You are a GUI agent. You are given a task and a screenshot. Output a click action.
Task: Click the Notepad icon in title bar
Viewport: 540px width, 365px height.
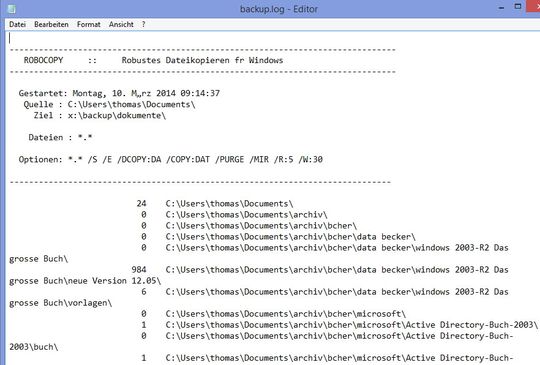pyautogui.click(x=11, y=9)
